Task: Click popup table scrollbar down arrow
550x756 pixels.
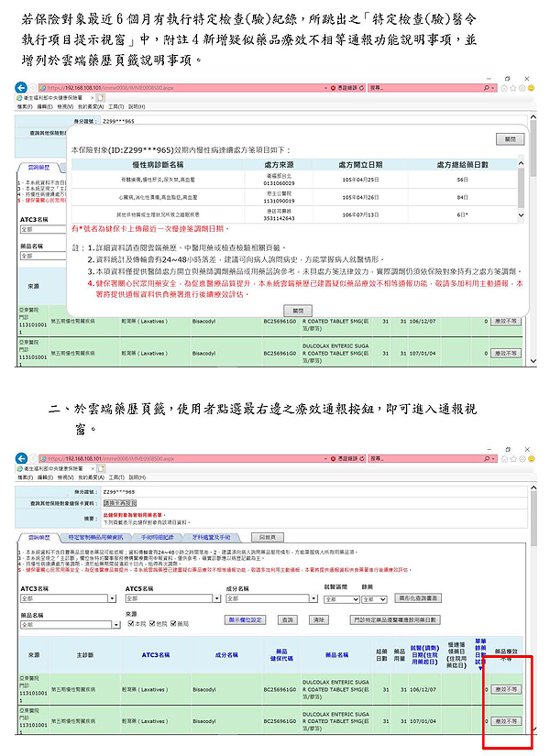Action: click(x=521, y=215)
